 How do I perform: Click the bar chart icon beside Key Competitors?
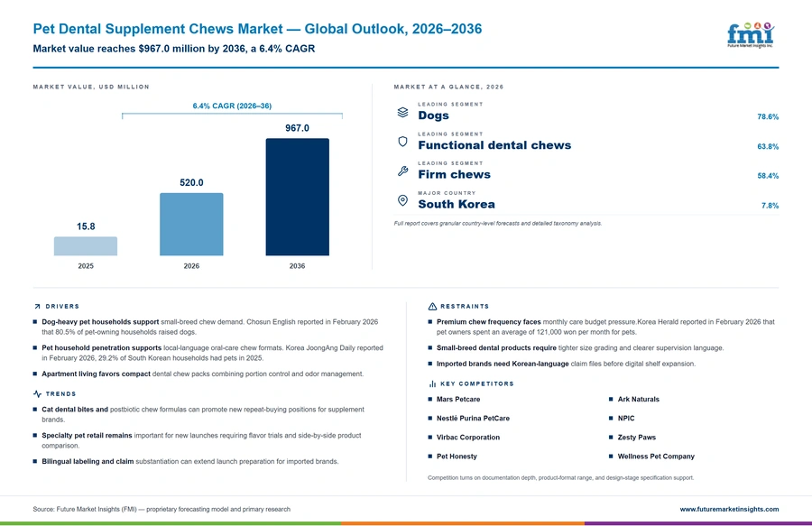(x=432, y=383)
